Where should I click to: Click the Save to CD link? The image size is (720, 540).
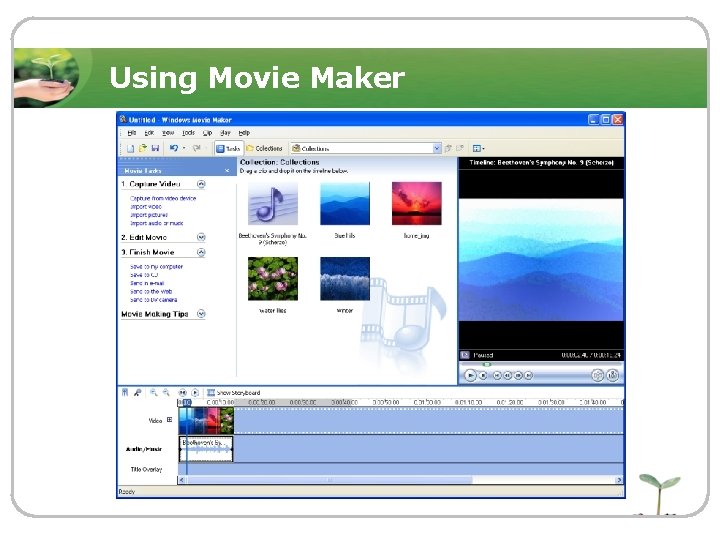[144, 275]
